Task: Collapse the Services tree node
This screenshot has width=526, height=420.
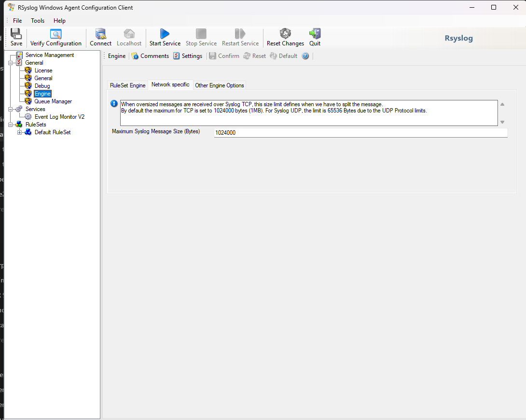Action: tap(11, 109)
